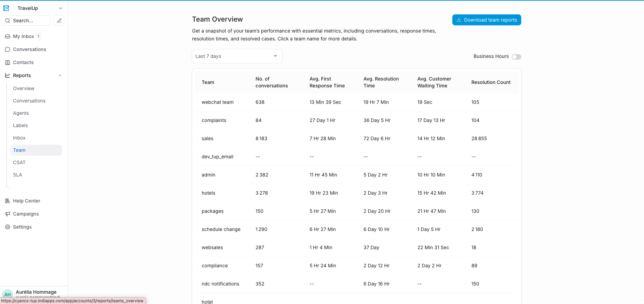Toggle the Business Hours switch
644x304 pixels.
pos(516,57)
